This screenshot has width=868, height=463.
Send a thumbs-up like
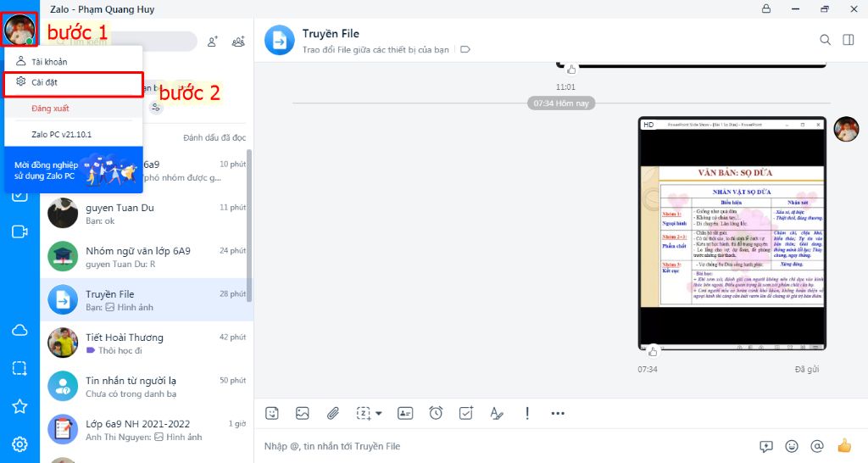[x=844, y=445]
